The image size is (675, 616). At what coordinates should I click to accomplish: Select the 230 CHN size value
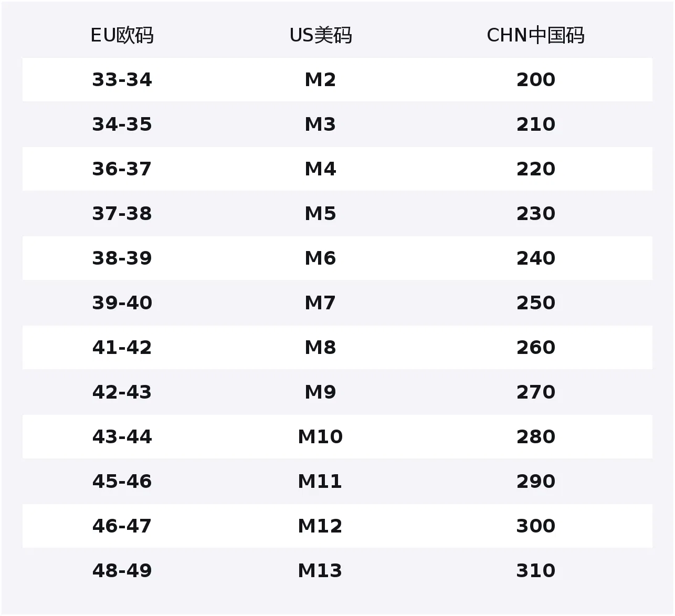(x=535, y=214)
